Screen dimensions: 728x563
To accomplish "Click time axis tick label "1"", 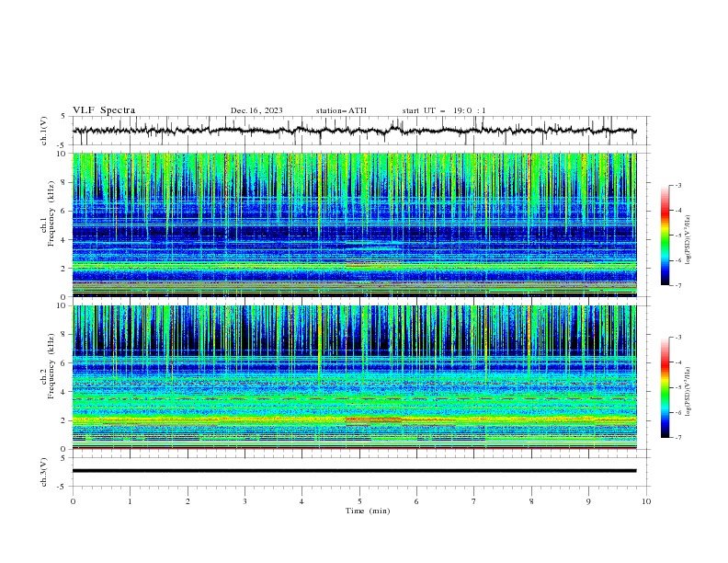I will (130, 501).
